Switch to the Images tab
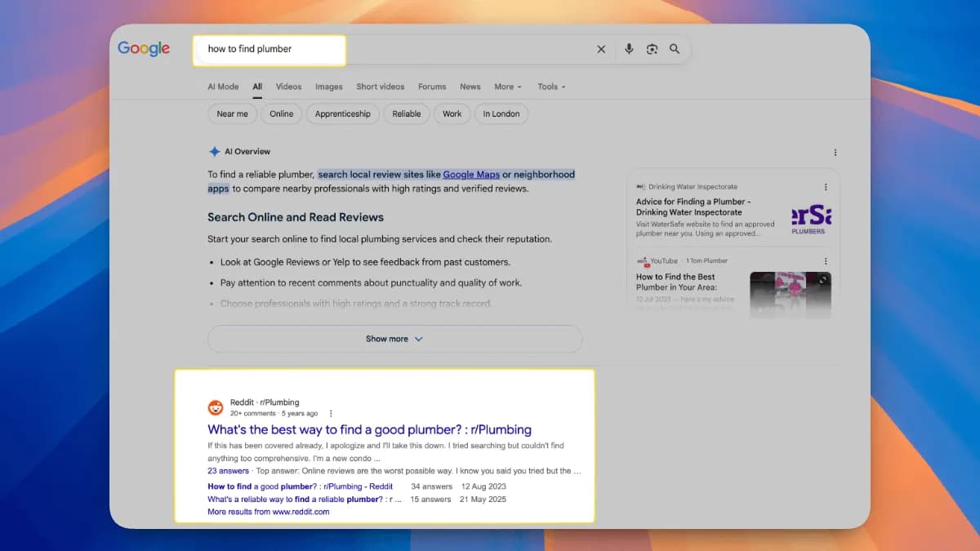This screenshot has width=980, height=551. pyautogui.click(x=329, y=87)
